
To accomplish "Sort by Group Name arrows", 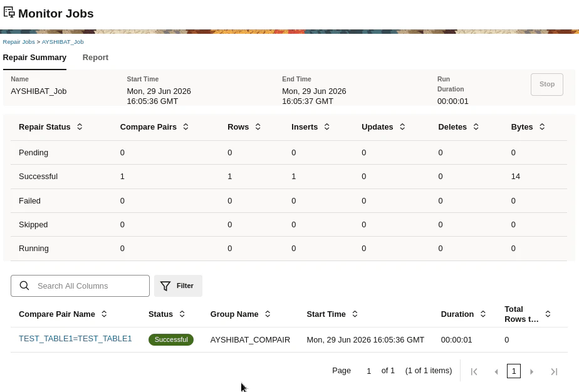I will [268, 314].
